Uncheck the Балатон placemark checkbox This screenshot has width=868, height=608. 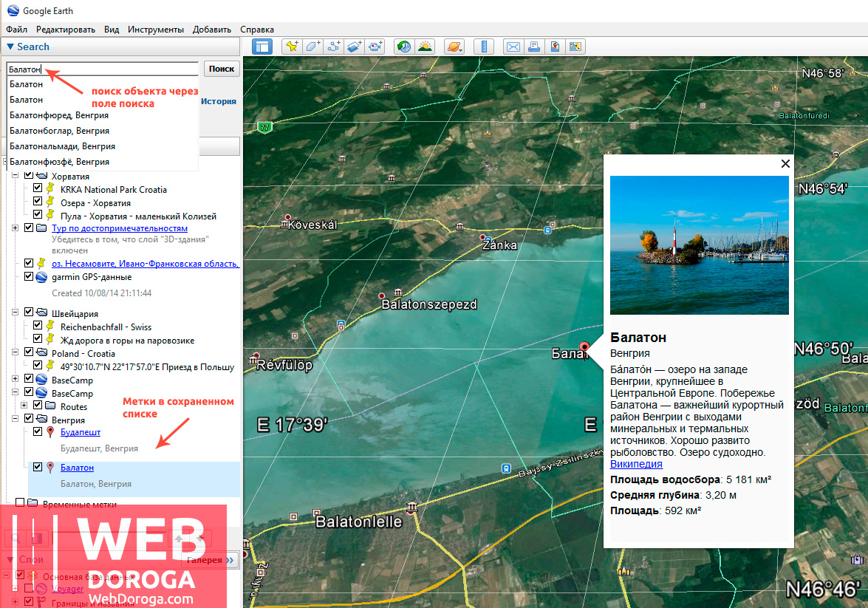(x=38, y=467)
